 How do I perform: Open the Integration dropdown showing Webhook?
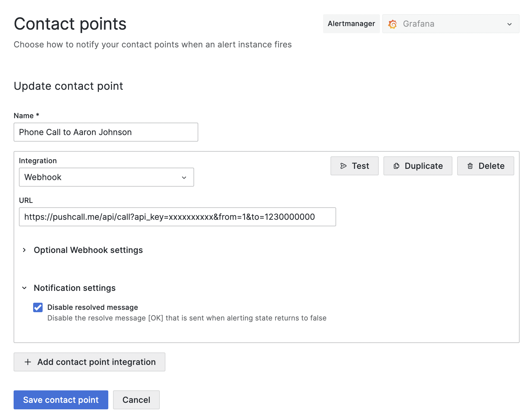(106, 177)
